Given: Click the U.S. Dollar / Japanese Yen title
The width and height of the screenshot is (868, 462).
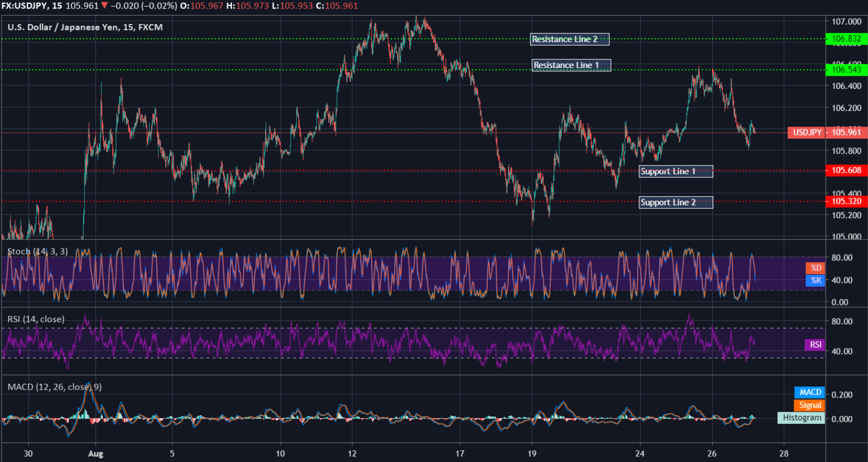Looking at the screenshot, I should point(85,27).
